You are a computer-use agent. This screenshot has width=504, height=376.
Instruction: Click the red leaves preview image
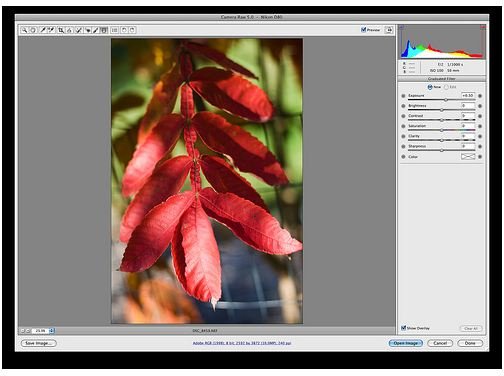207,181
